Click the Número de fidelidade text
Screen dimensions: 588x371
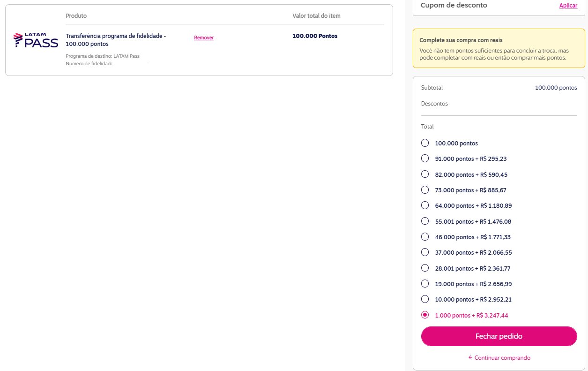(89, 63)
